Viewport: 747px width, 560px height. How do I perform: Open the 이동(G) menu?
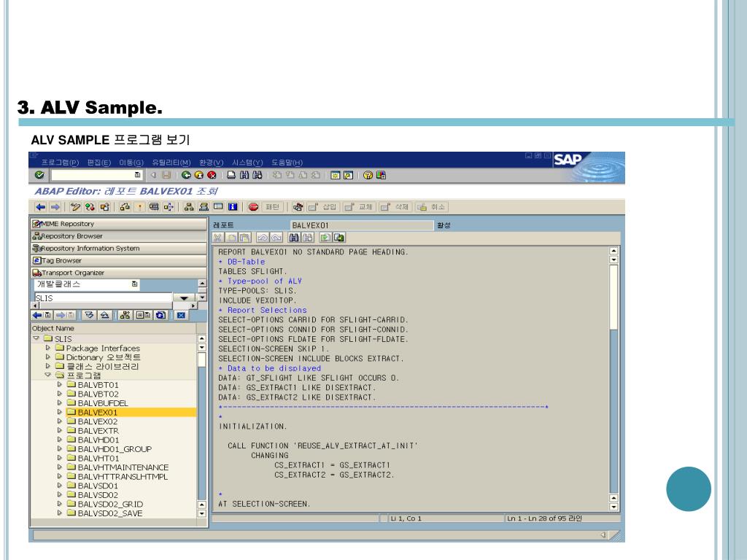(131, 163)
